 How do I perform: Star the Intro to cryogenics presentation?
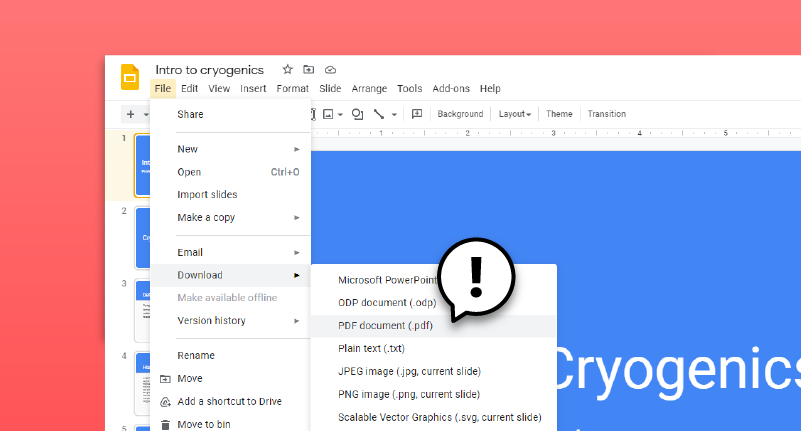tap(287, 70)
